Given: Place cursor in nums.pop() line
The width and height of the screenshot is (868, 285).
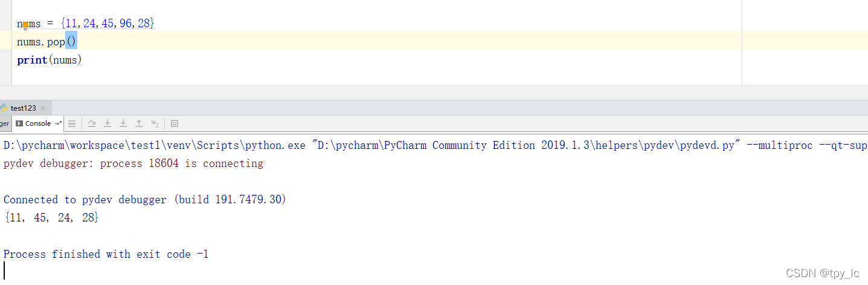Looking at the screenshot, I should click(47, 42).
